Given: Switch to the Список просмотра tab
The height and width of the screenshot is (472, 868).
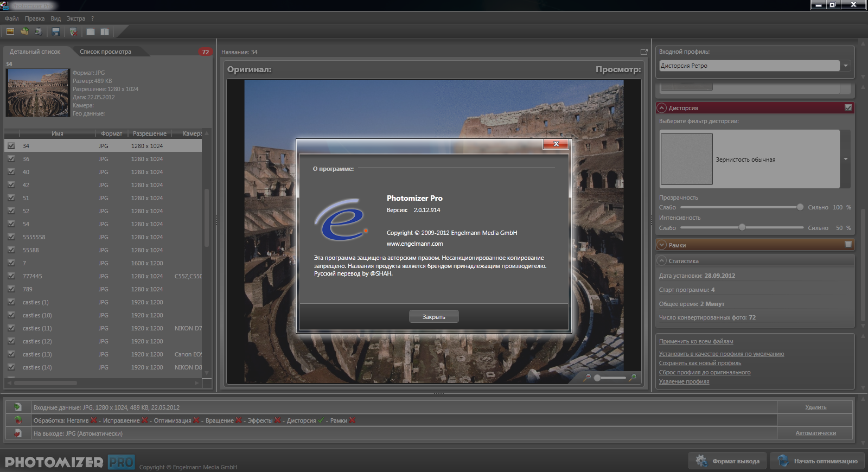Looking at the screenshot, I should click(x=105, y=52).
